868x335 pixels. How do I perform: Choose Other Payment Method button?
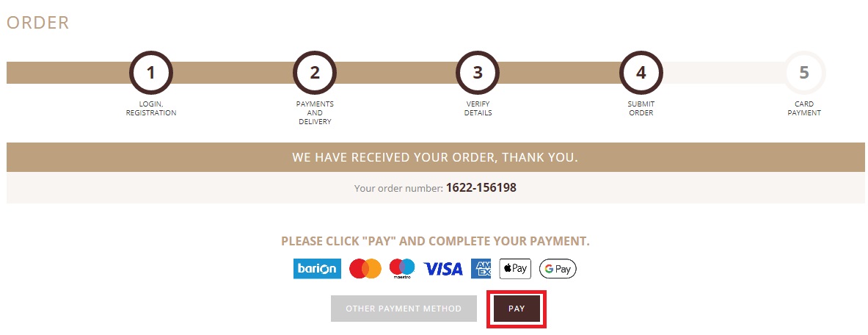tap(404, 309)
